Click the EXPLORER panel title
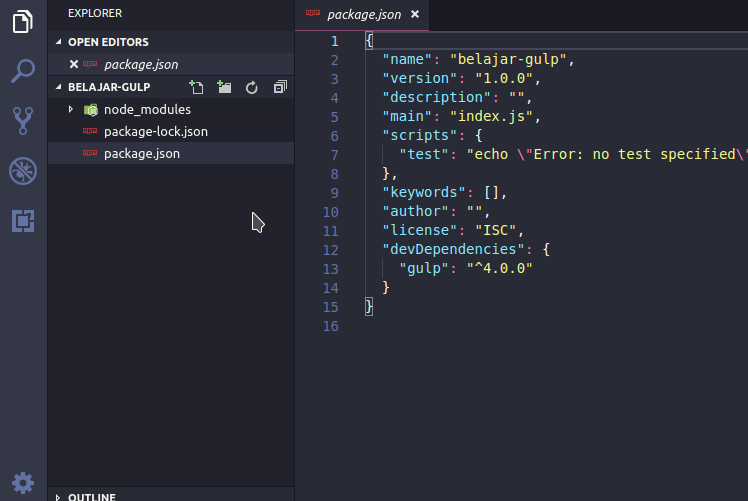Image resolution: width=748 pixels, height=501 pixels. tap(95, 13)
